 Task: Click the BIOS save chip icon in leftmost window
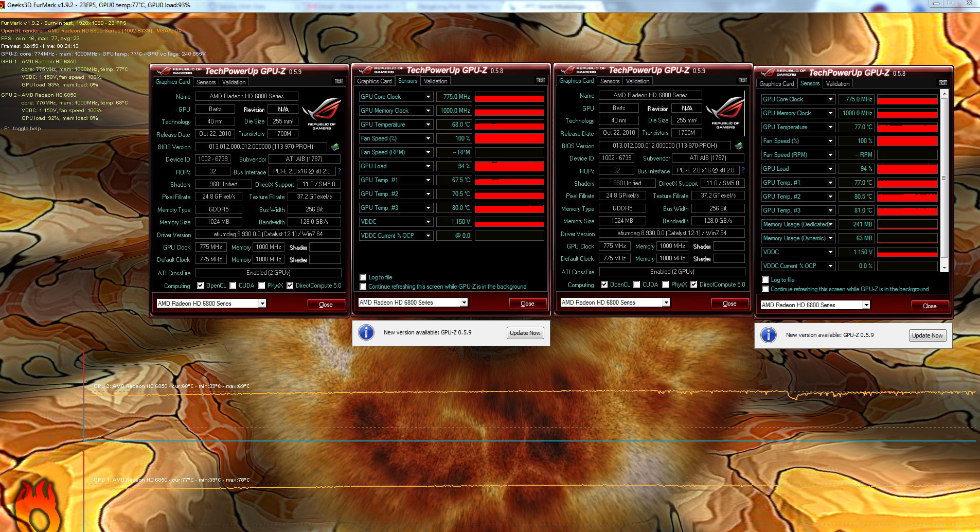(335, 147)
